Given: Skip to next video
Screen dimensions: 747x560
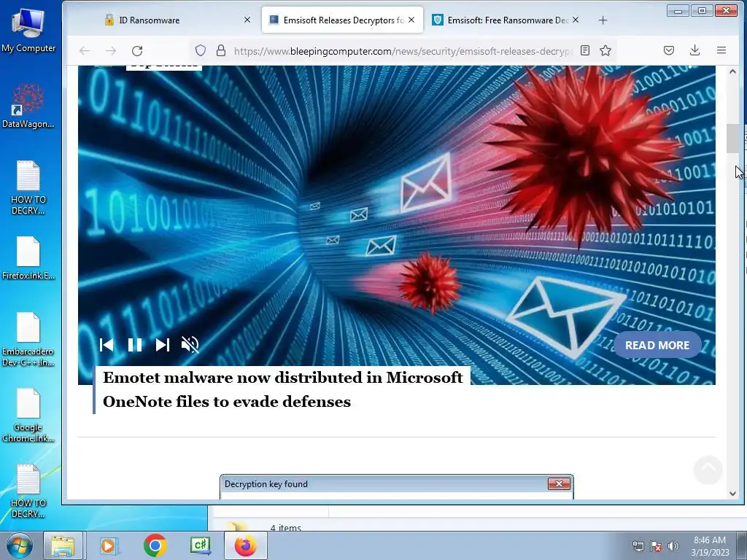Looking at the screenshot, I should (163, 345).
